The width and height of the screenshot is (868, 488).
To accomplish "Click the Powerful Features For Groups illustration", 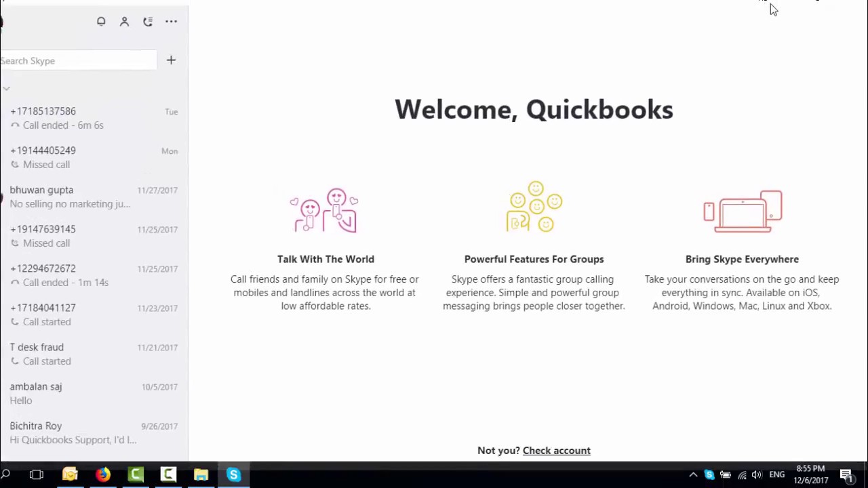I will (534, 207).
